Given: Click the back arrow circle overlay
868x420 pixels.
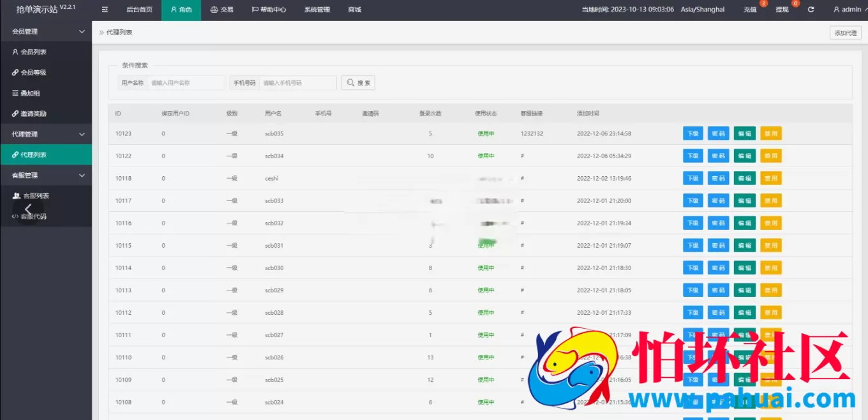Looking at the screenshot, I should tap(28, 209).
